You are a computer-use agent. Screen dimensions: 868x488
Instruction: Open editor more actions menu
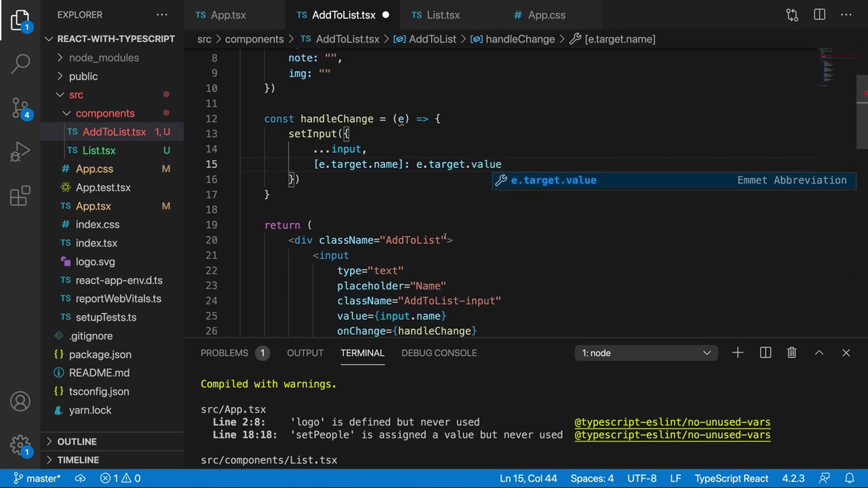pyautogui.click(x=846, y=14)
